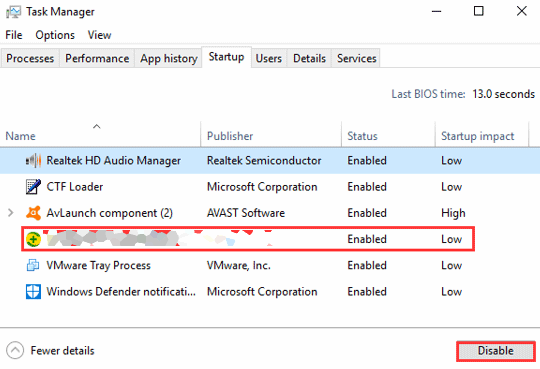Image resolution: width=540 pixels, height=369 pixels.
Task: Switch to the Services tab
Action: (x=356, y=58)
